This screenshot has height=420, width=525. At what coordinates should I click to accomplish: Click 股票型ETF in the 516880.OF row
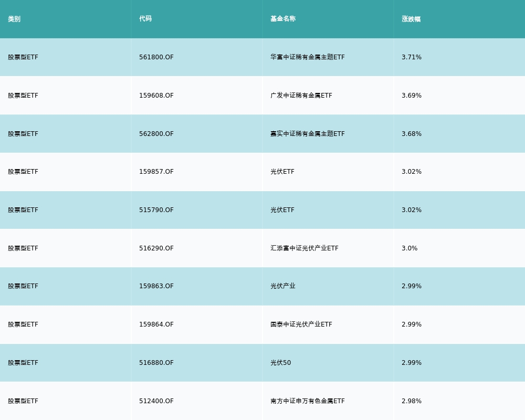(x=23, y=363)
